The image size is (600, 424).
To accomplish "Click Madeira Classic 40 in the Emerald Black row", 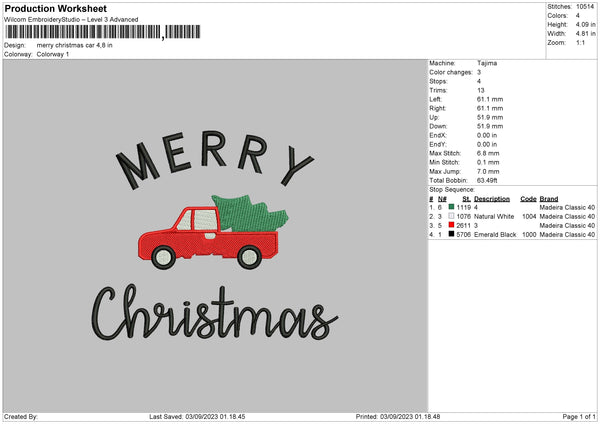I will coord(567,234).
